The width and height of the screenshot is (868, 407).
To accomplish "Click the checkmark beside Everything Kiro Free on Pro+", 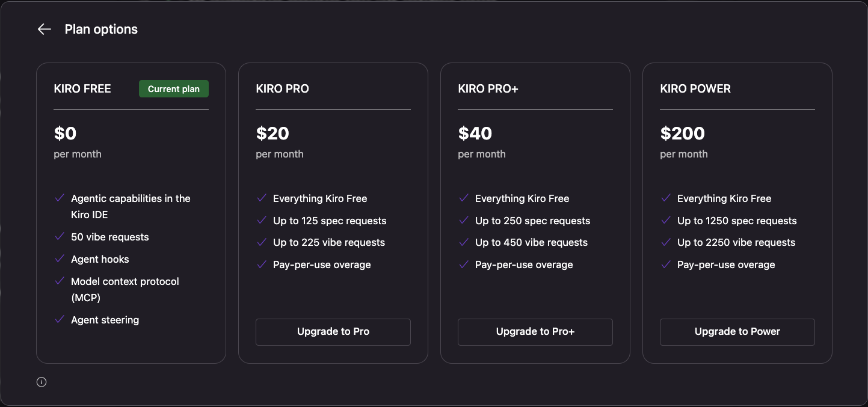I will tap(464, 198).
